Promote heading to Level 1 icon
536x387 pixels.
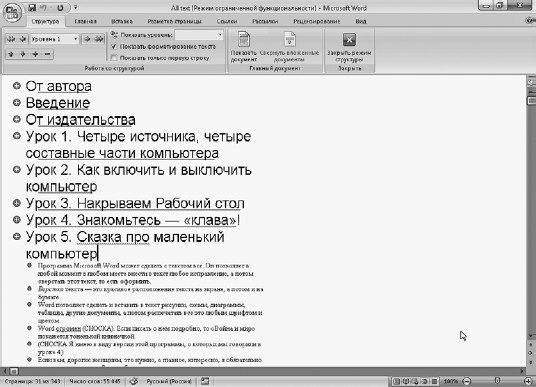tap(11, 39)
